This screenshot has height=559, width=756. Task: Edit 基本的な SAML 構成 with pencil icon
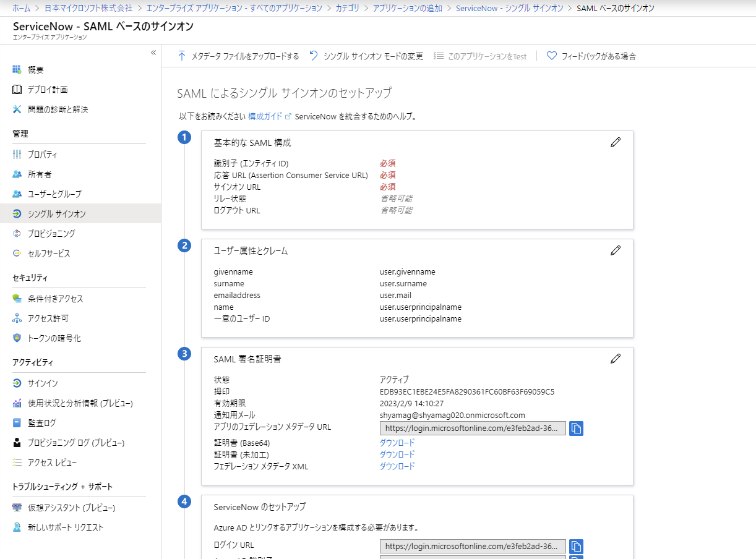click(615, 142)
